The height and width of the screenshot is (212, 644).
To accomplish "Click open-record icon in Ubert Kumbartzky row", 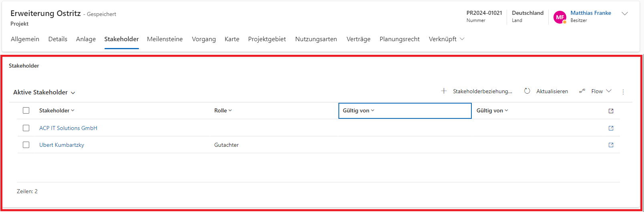I will (x=611, y=145).
